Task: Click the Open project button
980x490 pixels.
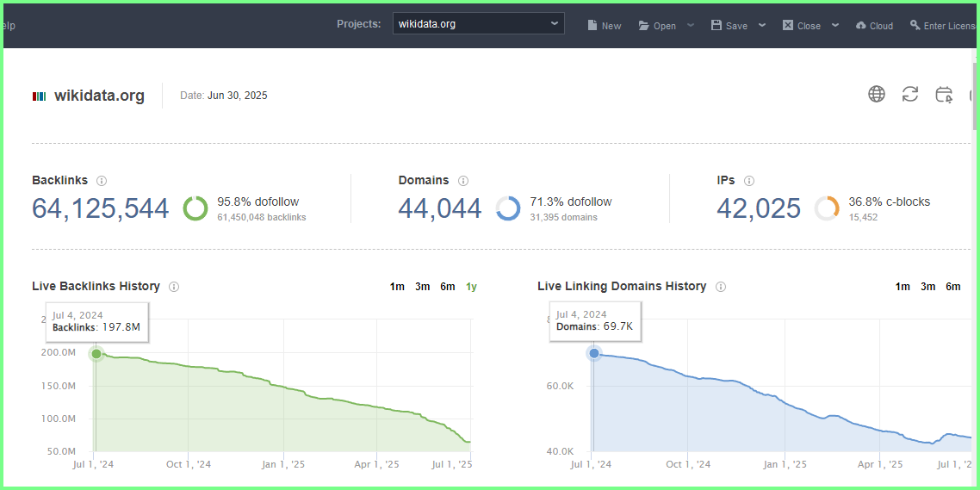Action: coord(657,26)
